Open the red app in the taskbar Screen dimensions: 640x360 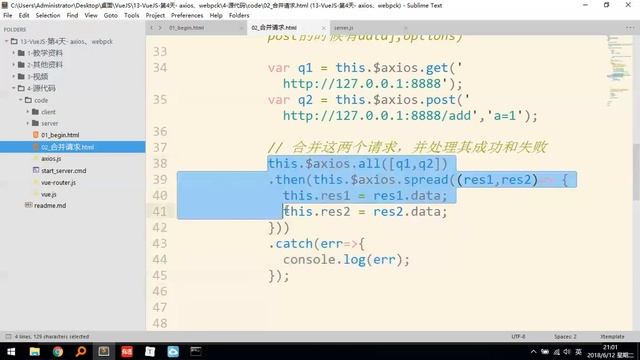[x=127, y=351]
